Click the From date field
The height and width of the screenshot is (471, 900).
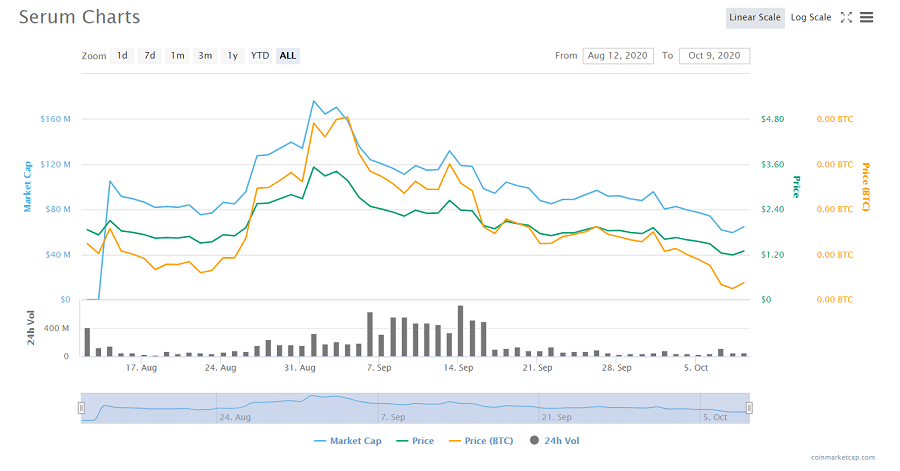pos(617,56)
